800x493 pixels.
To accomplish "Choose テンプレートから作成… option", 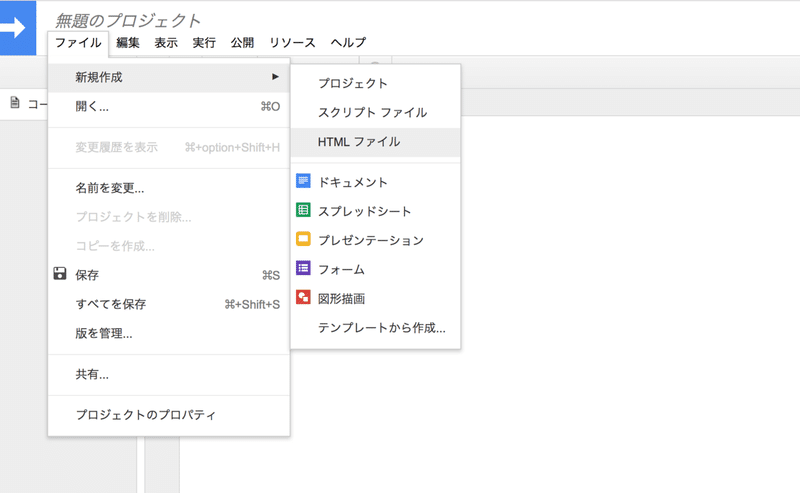I will point(376,328).
